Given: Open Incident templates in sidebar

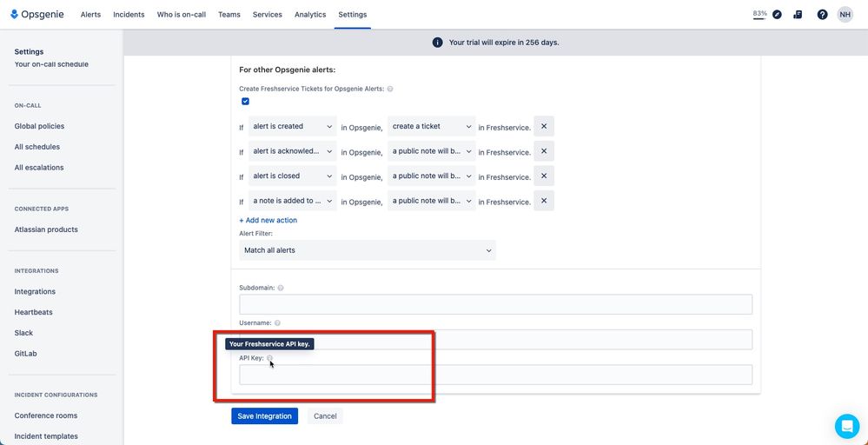Looking at the screenshot, I should [x=46, y=436].
